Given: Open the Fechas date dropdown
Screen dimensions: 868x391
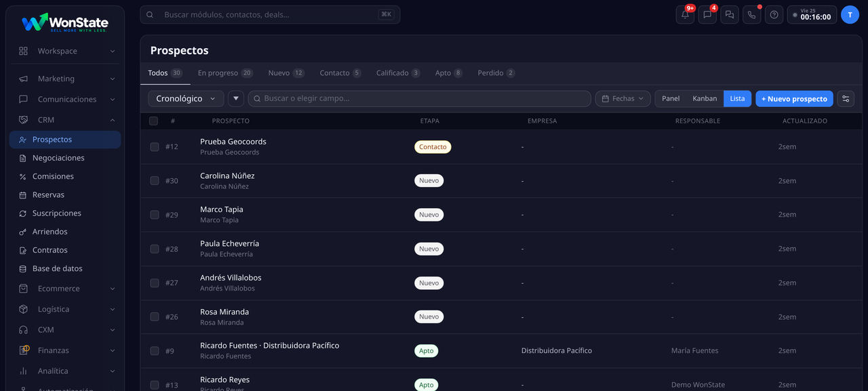Looking at the screenshot, I should pos(623,98).
